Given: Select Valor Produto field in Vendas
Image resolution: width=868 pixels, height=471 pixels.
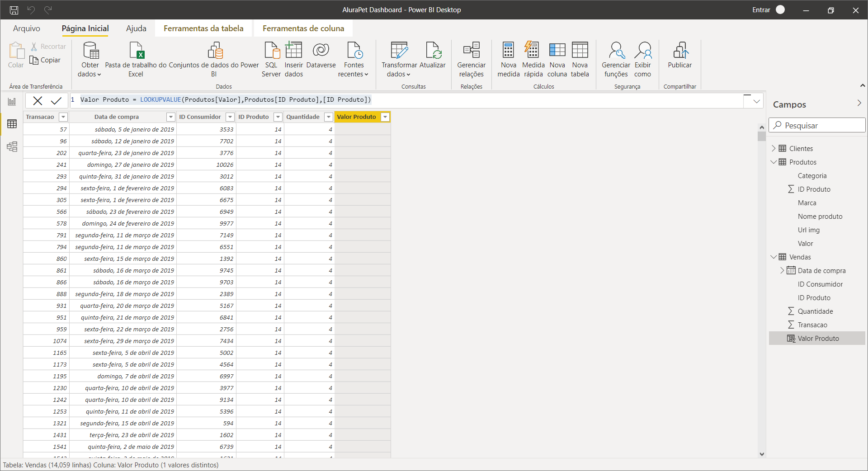Looking at the screenshot, I should pos(817,338).
